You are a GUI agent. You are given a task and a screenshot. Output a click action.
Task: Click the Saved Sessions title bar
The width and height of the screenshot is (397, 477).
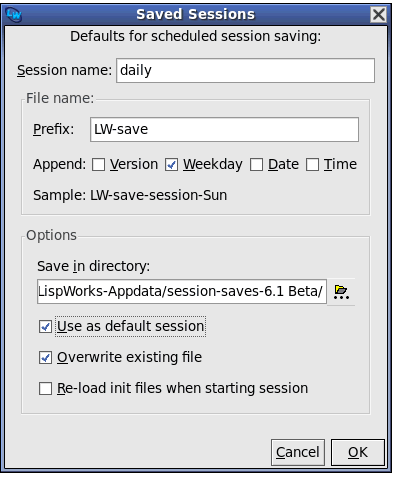195,14
